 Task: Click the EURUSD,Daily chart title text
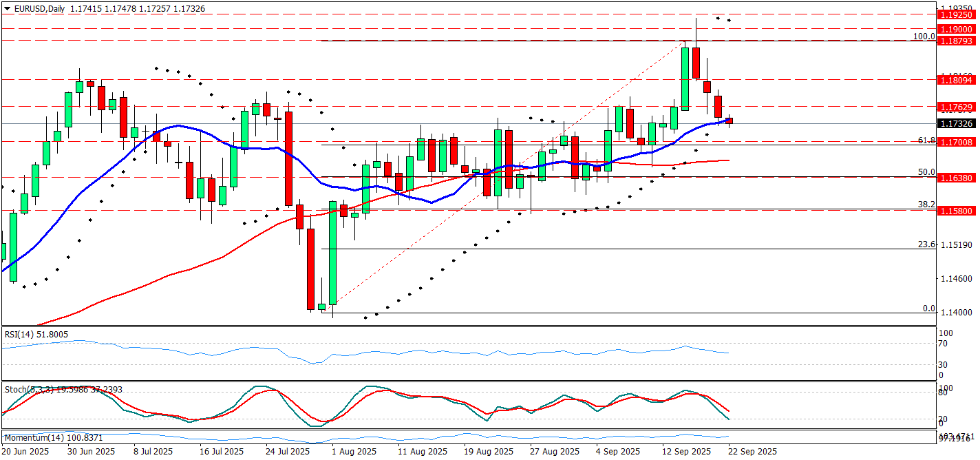coord(38,6)
